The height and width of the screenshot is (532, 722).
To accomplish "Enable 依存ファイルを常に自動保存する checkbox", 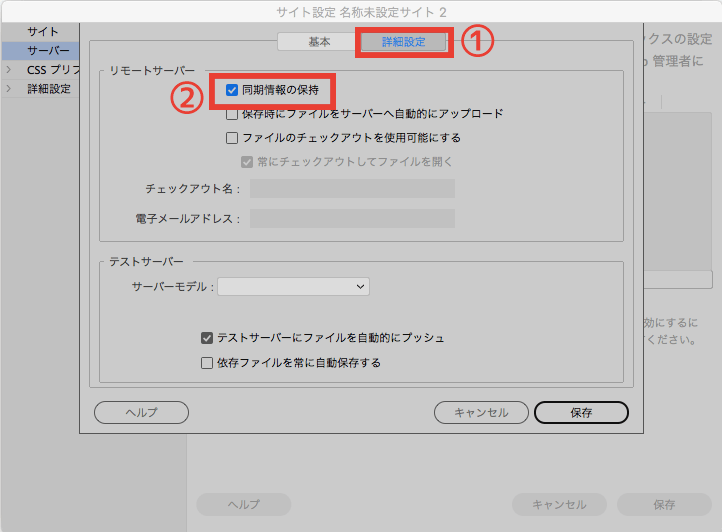I will pos(207,363).
